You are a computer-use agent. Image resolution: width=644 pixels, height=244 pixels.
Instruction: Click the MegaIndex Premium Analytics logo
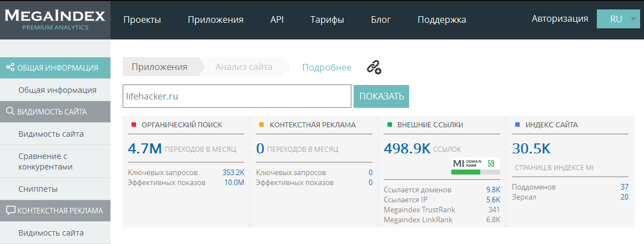pos(55,20)
